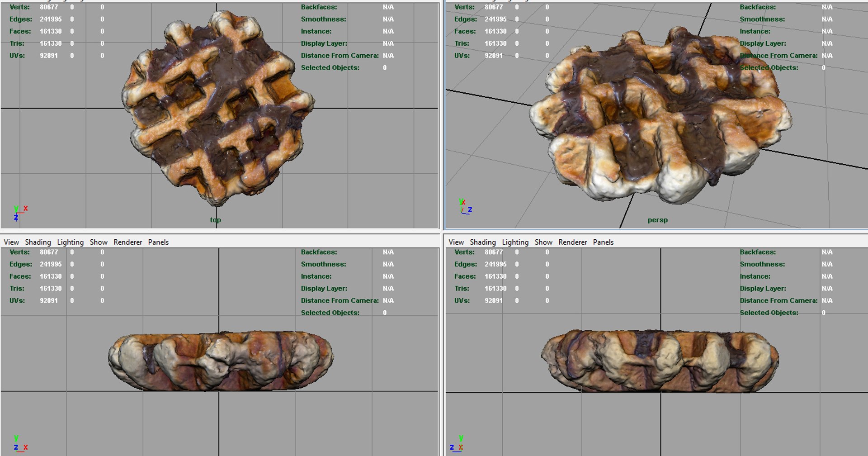Select the waffle model in the persp viewport
This screenshot has height=456, width=868.
point(660,115)
